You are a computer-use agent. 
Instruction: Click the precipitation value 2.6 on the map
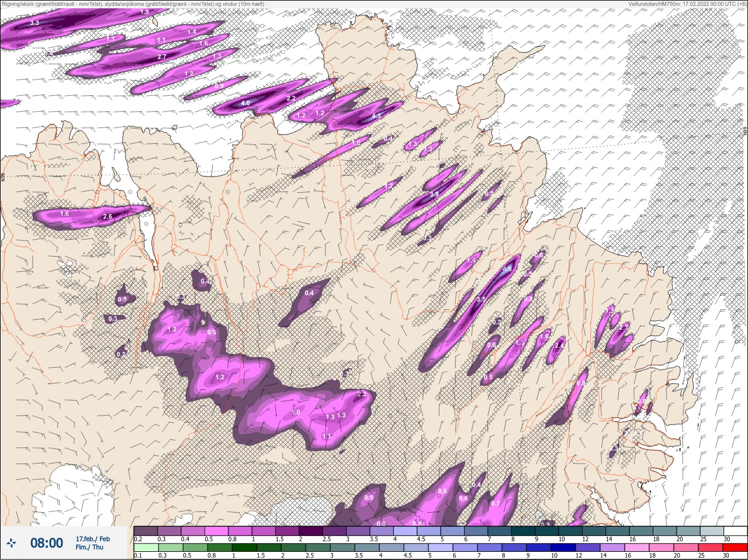pos(108,217)
